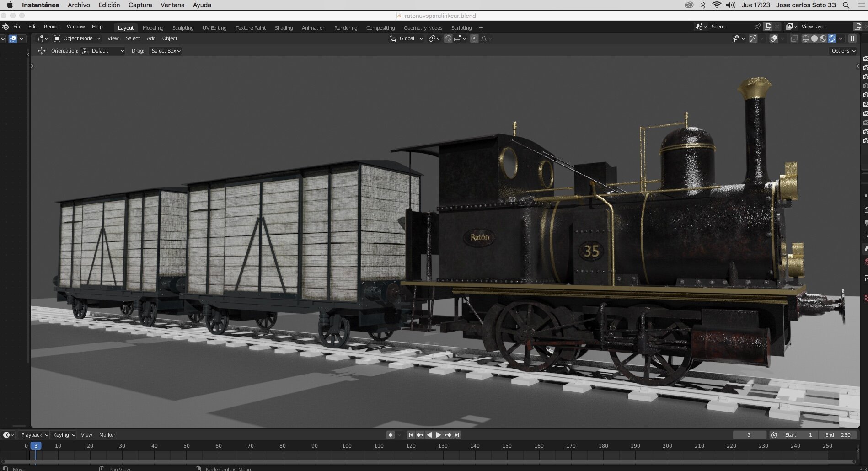Image resolution: width=868 pixels, height=471 pixels.
Task: Toggle viewport gizmos display
Action: pyautogui.click(x=753, y=38)
